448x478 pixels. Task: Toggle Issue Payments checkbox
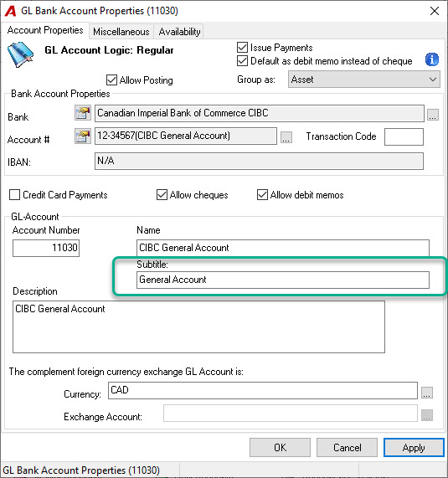tap(242, 48)
